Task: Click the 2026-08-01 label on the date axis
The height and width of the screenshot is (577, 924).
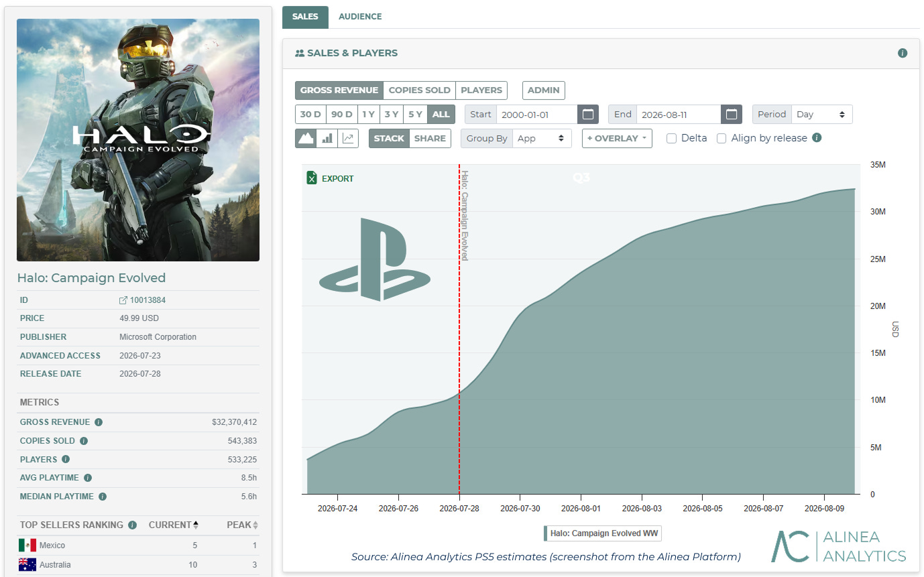Action: pyautogui.click(x=581, y=509)
